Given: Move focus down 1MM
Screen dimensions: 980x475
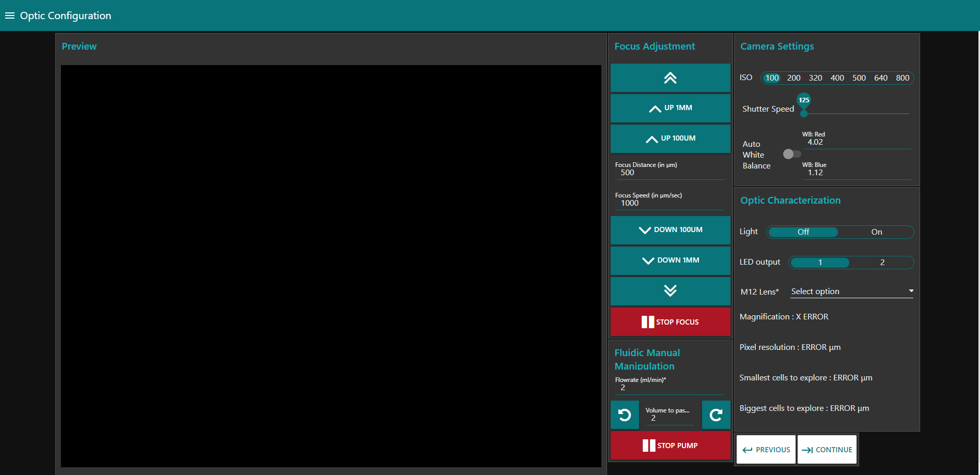Looking at the screenshot, I should point(670,261).
